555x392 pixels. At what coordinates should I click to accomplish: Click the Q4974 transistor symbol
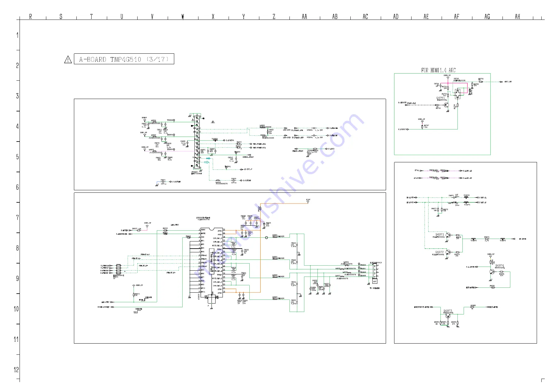click(x=492, y=272)
